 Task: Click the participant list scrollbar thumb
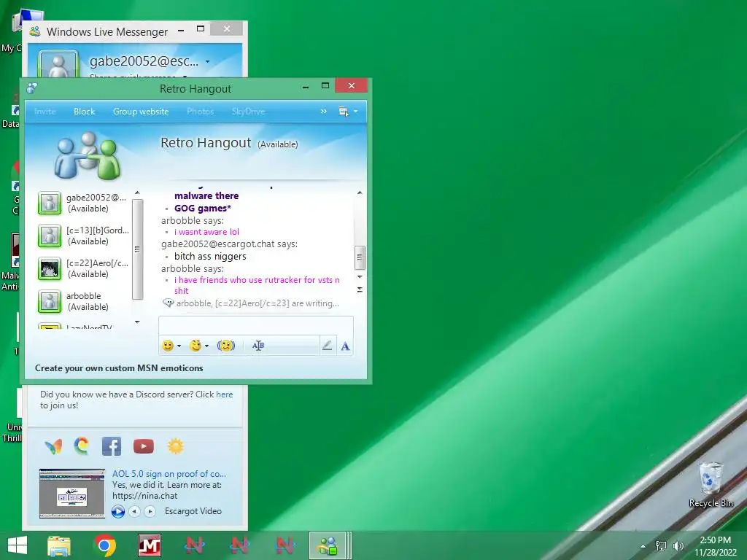point(137,249)
